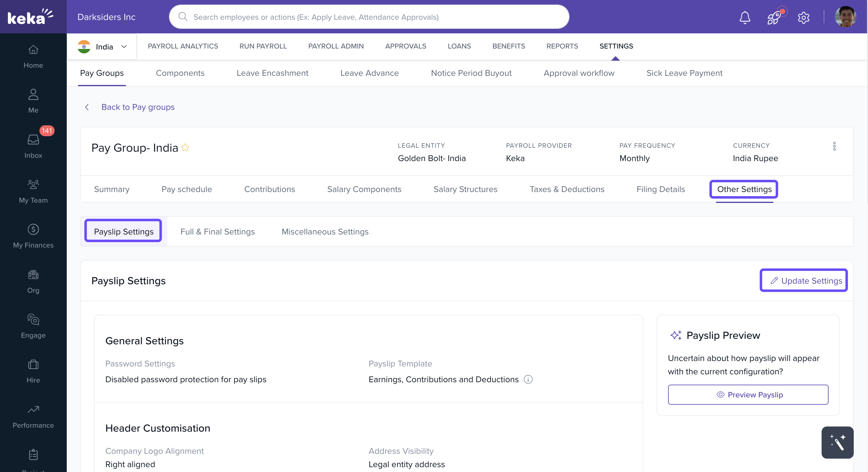
Task: Open the notifications bell icon
Action: 745,17
